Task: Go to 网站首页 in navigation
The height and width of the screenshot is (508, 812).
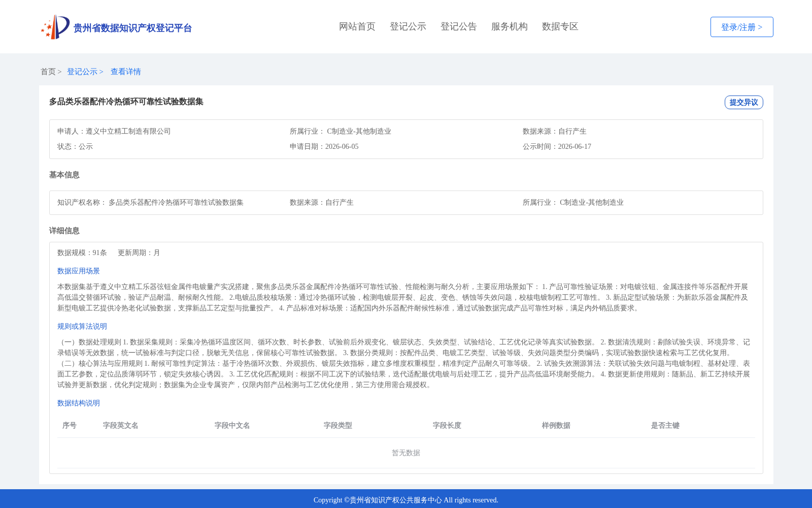Action: pyautogui.click(x=357, y=26)
